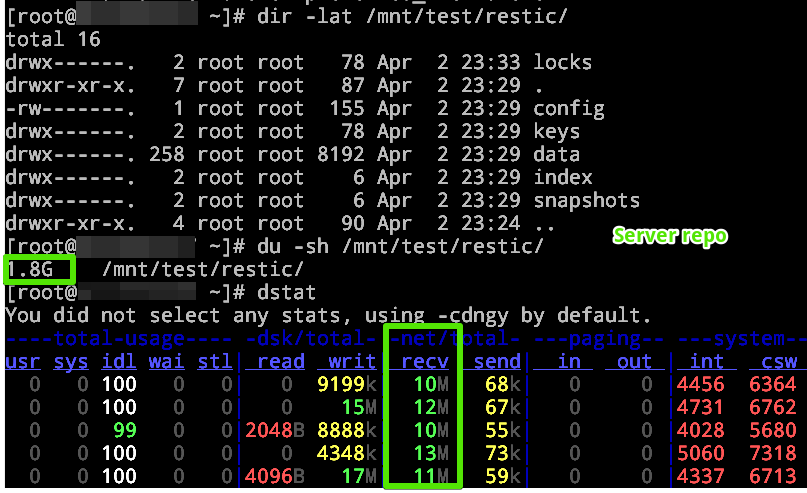Click the 'usr' column header
The image size is (807, 493).
pos(23,362)
